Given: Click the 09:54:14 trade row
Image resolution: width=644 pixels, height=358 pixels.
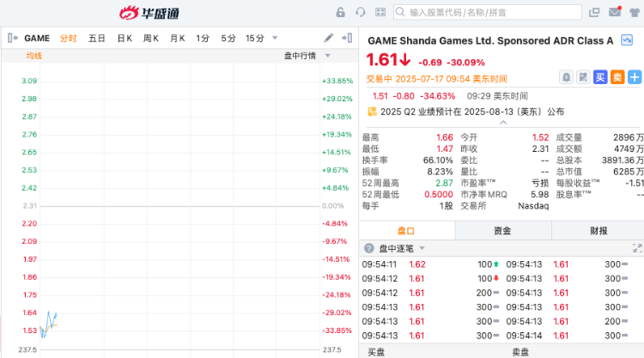Looking at the screenshot, I should coord(567,336).
